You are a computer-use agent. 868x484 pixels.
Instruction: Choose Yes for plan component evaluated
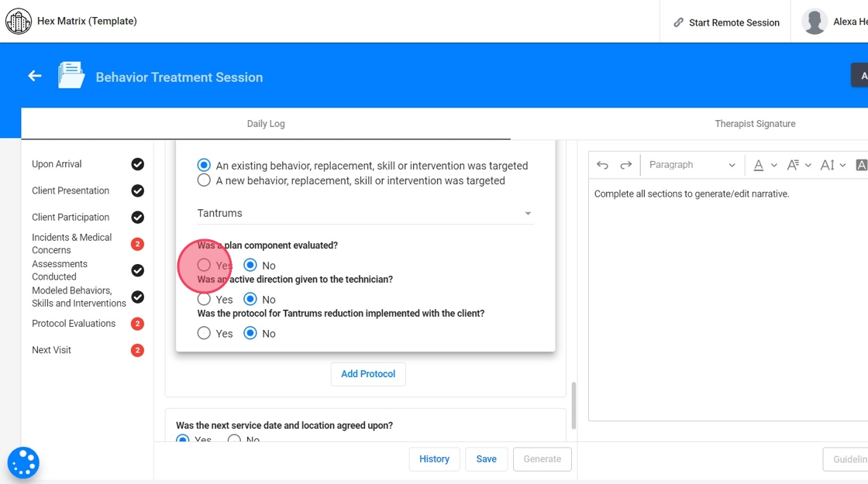[204, 265]
